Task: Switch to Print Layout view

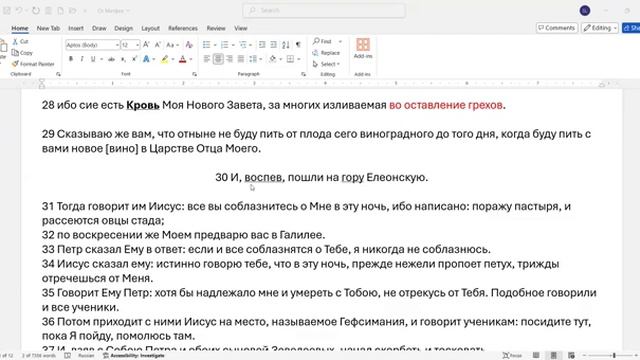Action: coord(553,355)
